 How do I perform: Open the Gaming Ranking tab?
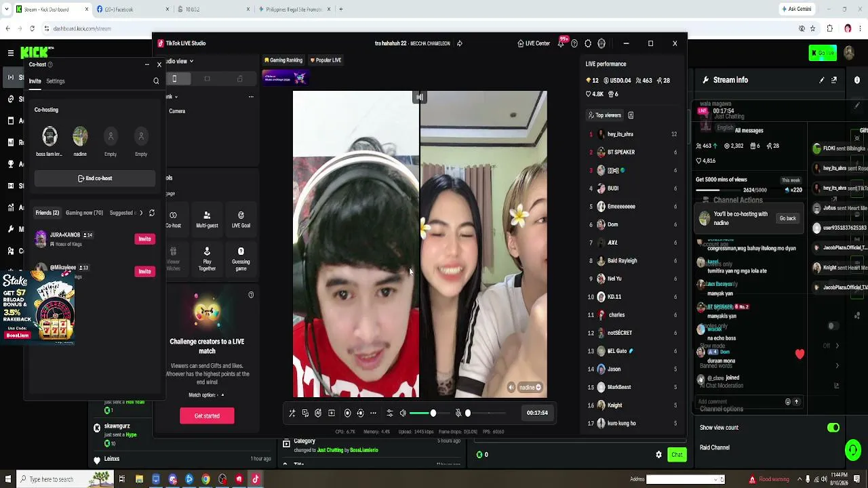283,60
